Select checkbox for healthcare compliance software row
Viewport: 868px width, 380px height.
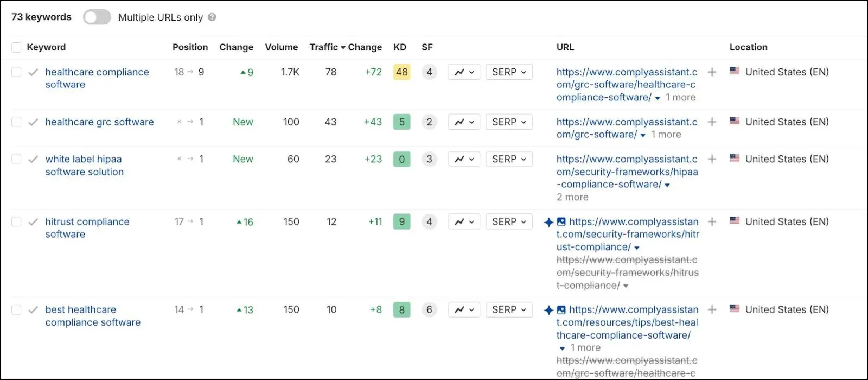16,72
